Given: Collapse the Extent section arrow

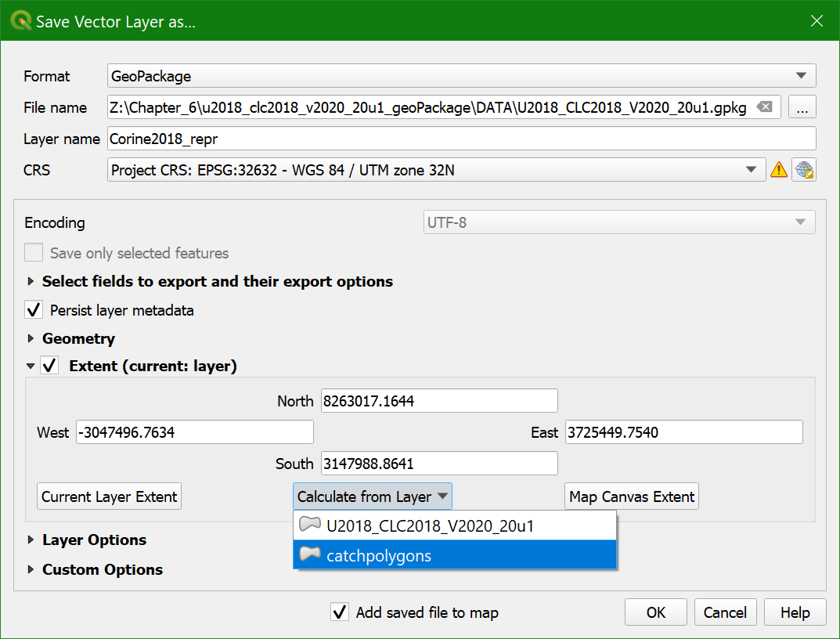Looking at the screenshot, I should 31,366.
